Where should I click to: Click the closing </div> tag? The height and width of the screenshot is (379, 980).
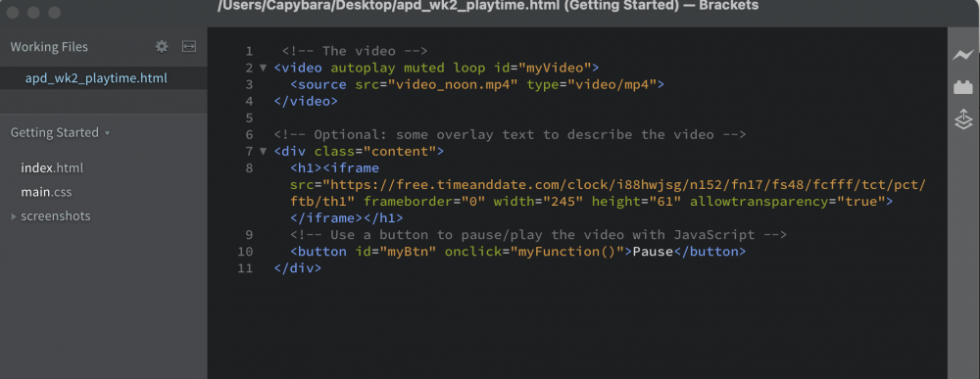coord(298,268)
